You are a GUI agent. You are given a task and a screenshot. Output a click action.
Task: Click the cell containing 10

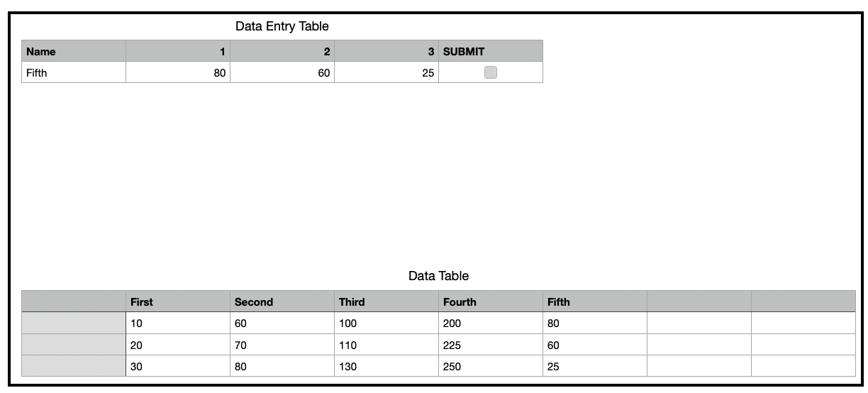click(178, 323)
